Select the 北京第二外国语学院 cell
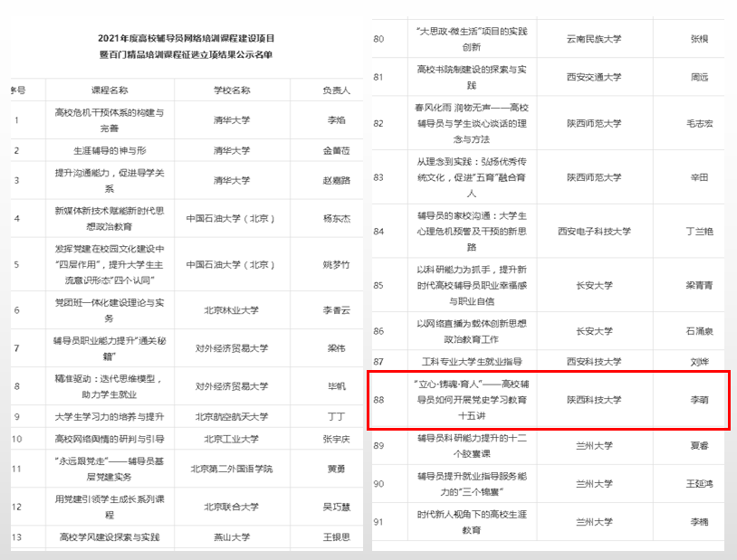737x560 pixels. pos(232,468)
